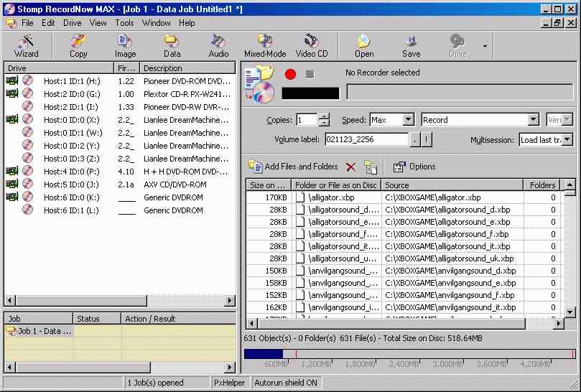The width and height of the screenshot is (581, 392).
Task: Open the Video CD job icon
Action: pyautogui.click(x=312, y=45)
